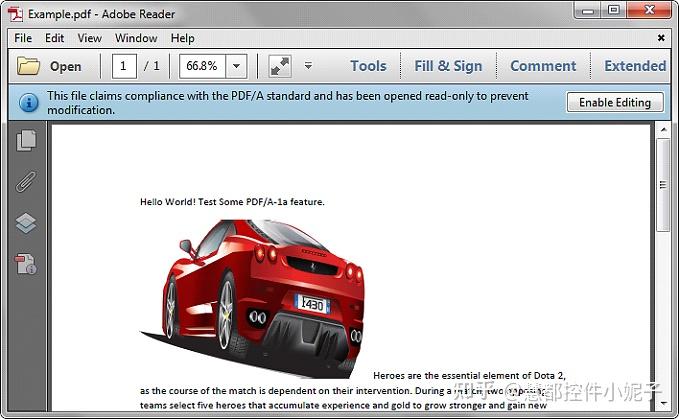Maximize the Adobe Reader window

(613, 10)
